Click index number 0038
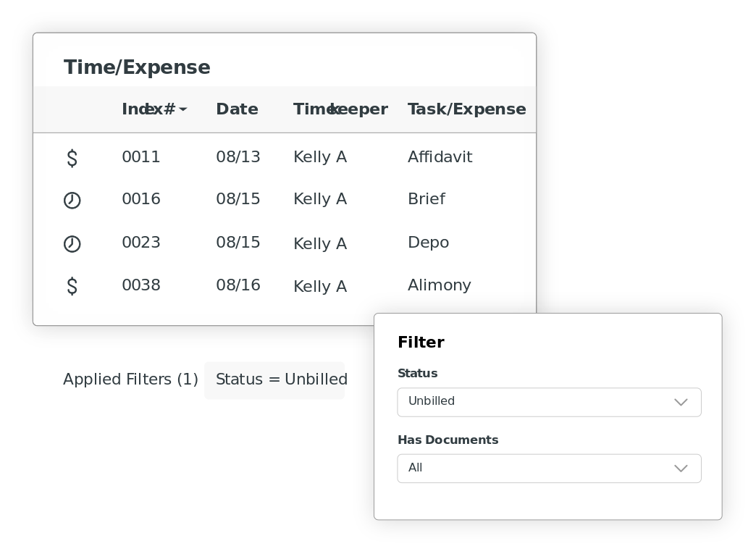Viewport: 756px width, 554px height. (x=141, y=285)
